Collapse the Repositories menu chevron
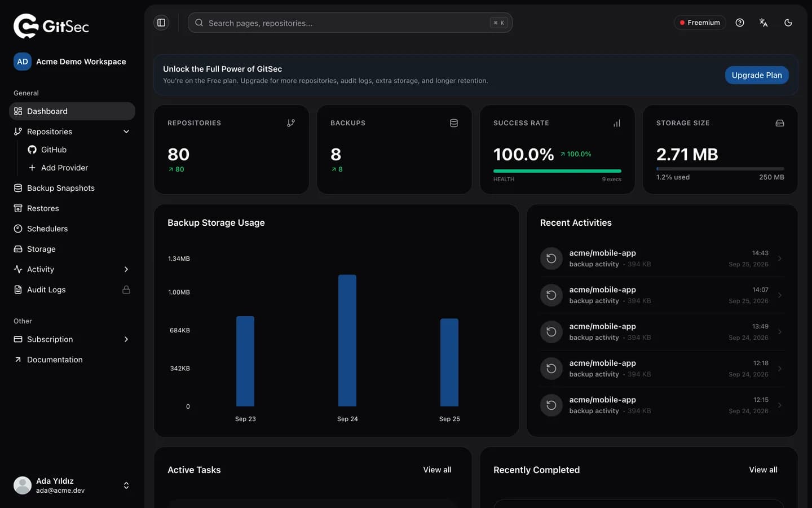Image resolution: width=812 pixels, height=508 pixels. (126, 132)
